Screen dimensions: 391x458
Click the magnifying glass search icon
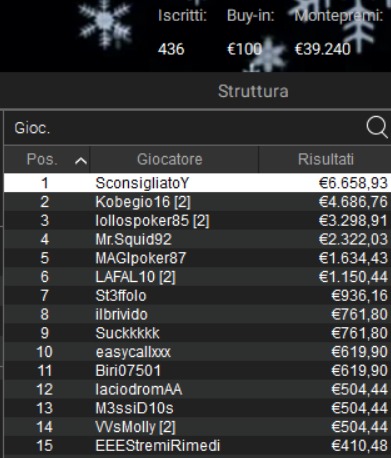point(377,127)
